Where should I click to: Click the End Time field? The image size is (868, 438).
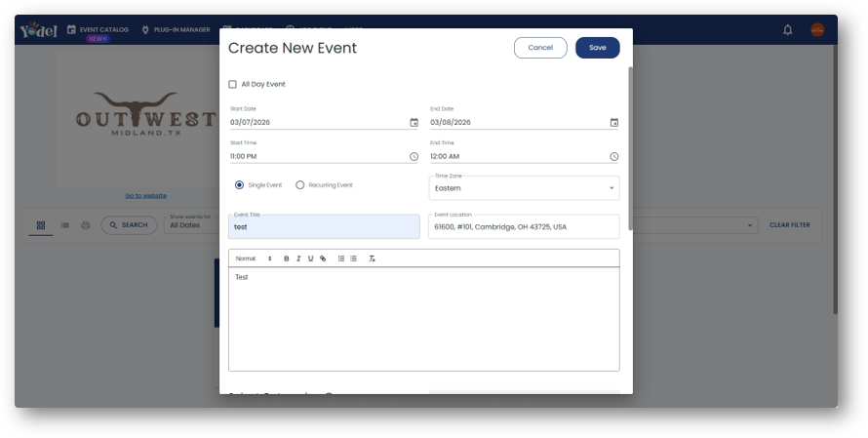(x=525, y=157)
